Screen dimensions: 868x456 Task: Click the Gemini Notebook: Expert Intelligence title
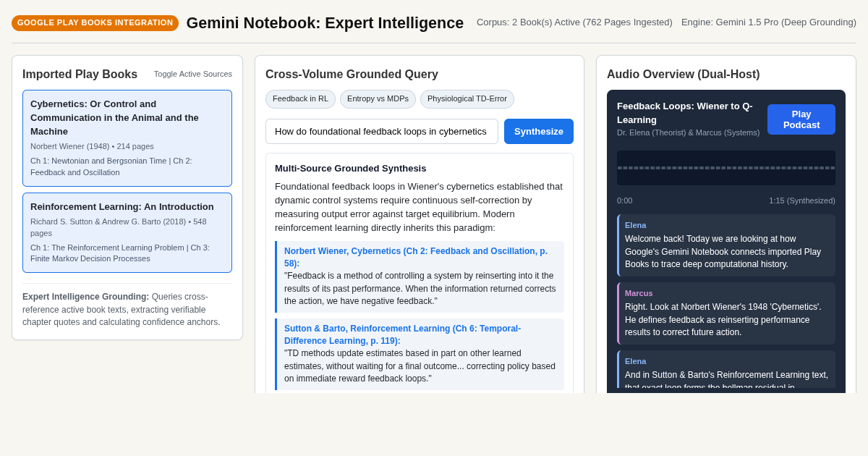coord(325,23)
